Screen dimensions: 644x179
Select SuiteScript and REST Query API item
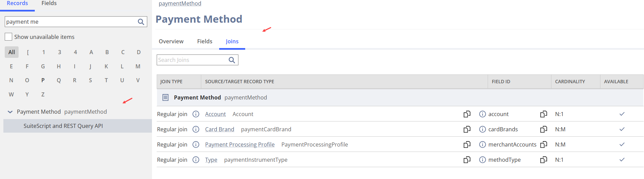click(63, 126)
